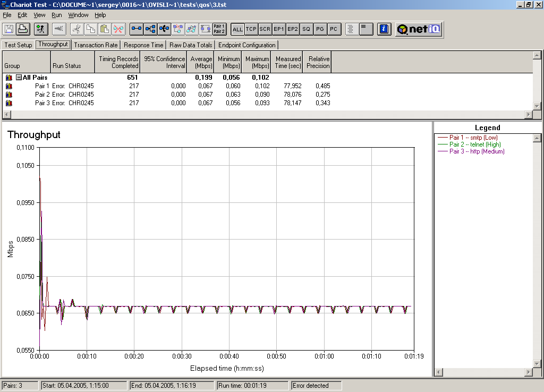The height and width of the screenshot is (392, 544).
Task: Open the Run menu
Action: pos(56,15)
